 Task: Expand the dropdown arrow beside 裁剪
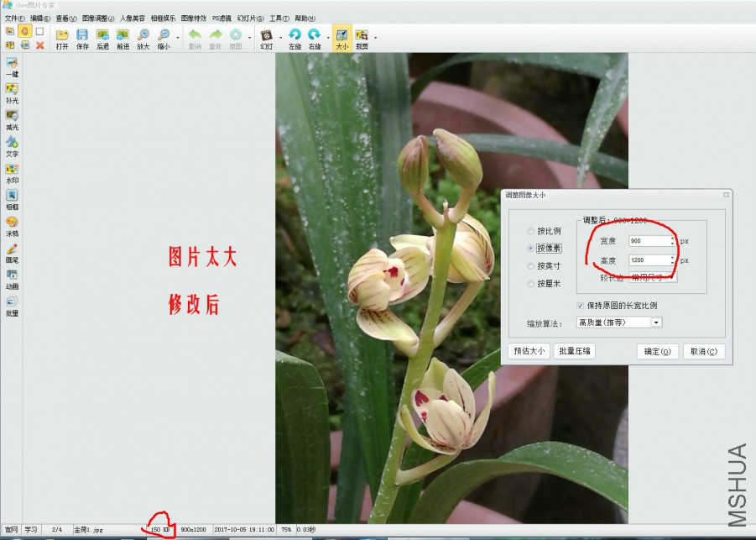click(x=375, y=37)
